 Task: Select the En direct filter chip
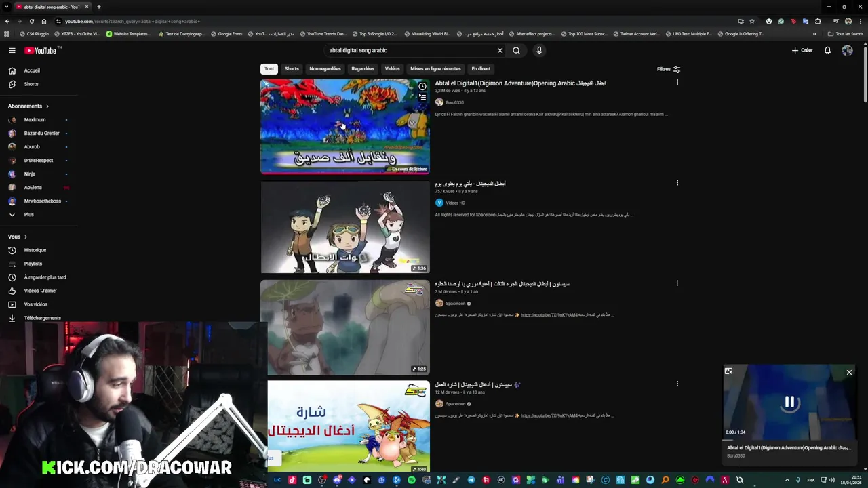click(x=481, y=68)
